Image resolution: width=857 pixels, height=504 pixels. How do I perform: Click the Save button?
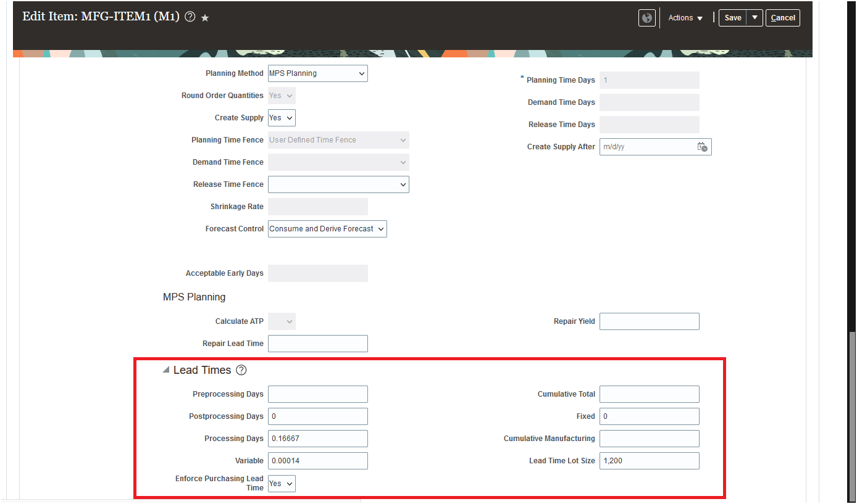point(733,18)
